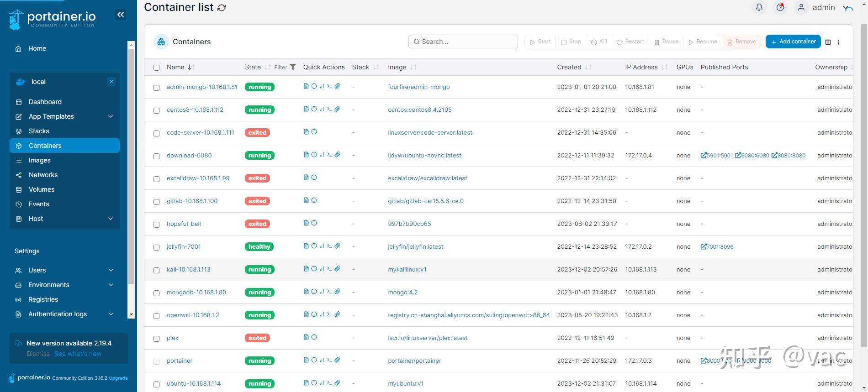This screenshot has width=868, height=392.
Task: Open logs icon for code-server-10.168.1.111
Action: (306, 132)
